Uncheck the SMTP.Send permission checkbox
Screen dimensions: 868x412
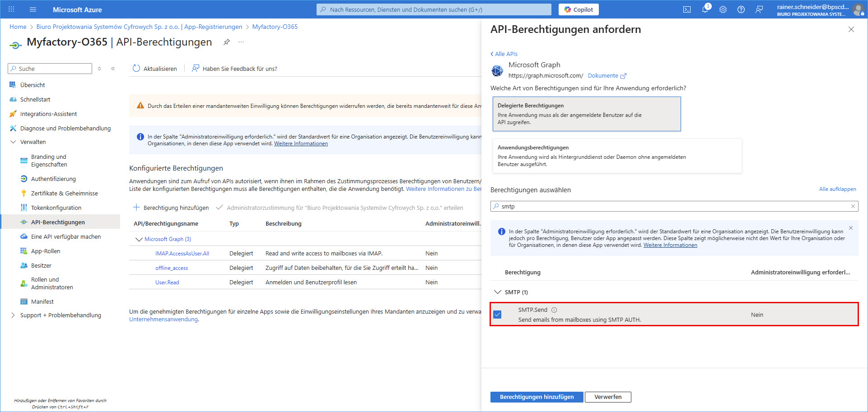pyautogui.click(x=497, y=315)
